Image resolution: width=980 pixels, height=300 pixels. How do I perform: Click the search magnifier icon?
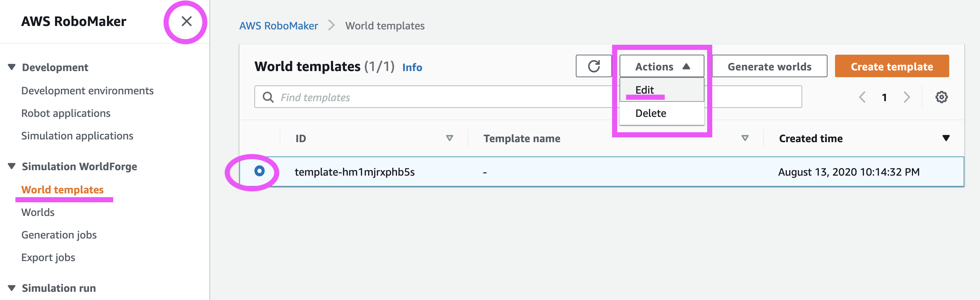268,97
